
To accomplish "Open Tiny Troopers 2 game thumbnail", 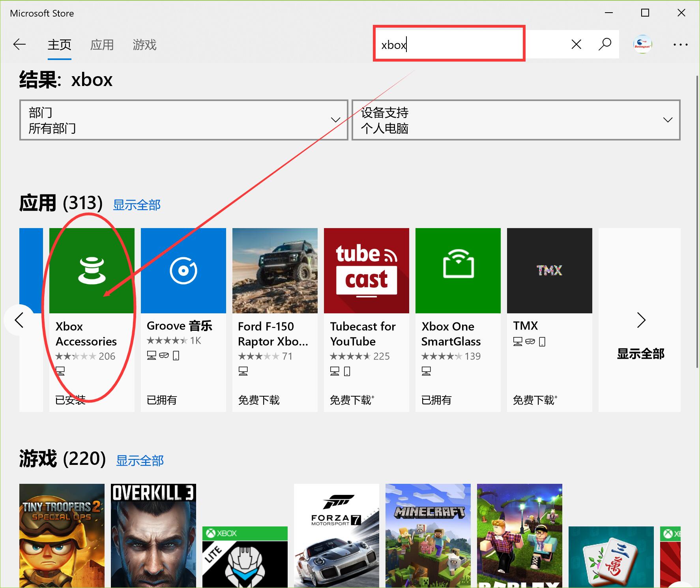I will pos(62,536).
